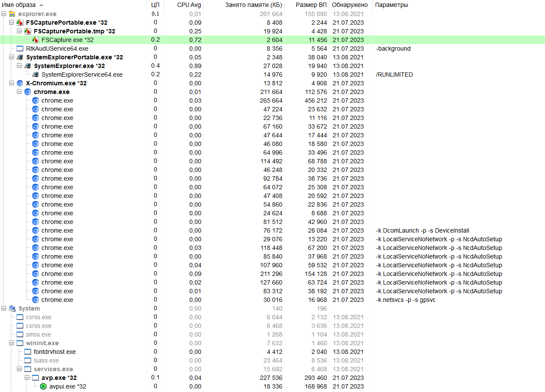Viewport: 545px width, 392px height.
Task: Collapse the SystemExplorer.exe *32 node
Action: click(19, 66)
